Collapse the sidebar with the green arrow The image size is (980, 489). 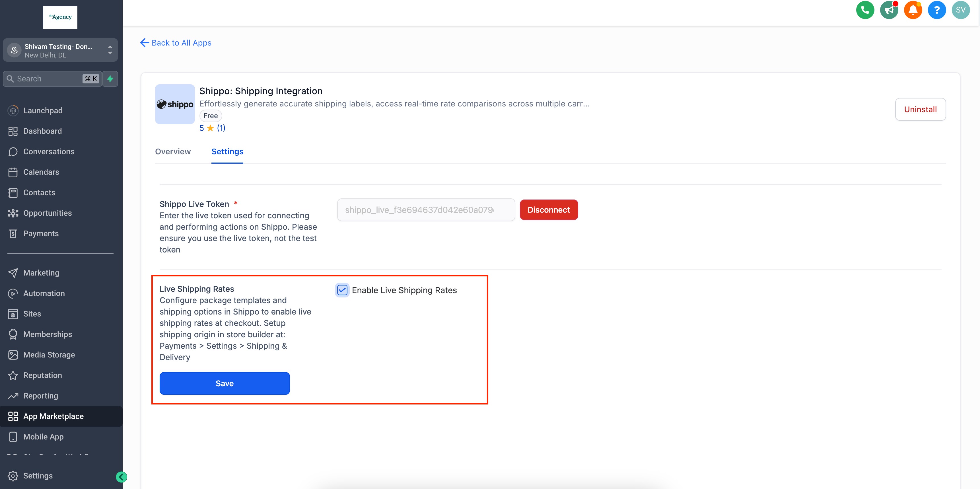[121, 477]
